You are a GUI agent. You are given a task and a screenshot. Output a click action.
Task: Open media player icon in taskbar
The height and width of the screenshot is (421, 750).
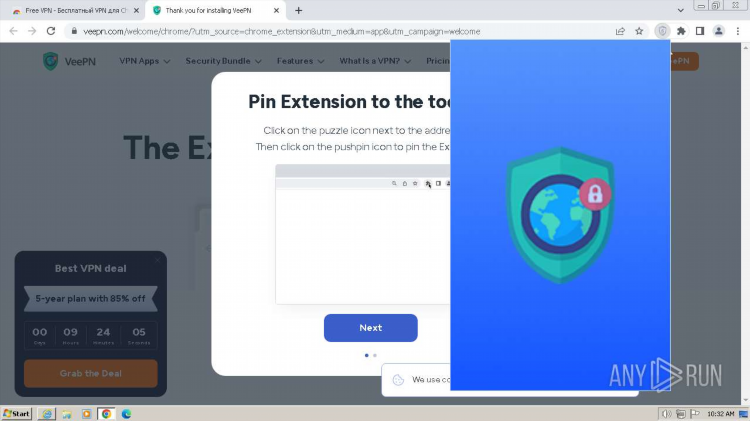[x=87, y=414]
